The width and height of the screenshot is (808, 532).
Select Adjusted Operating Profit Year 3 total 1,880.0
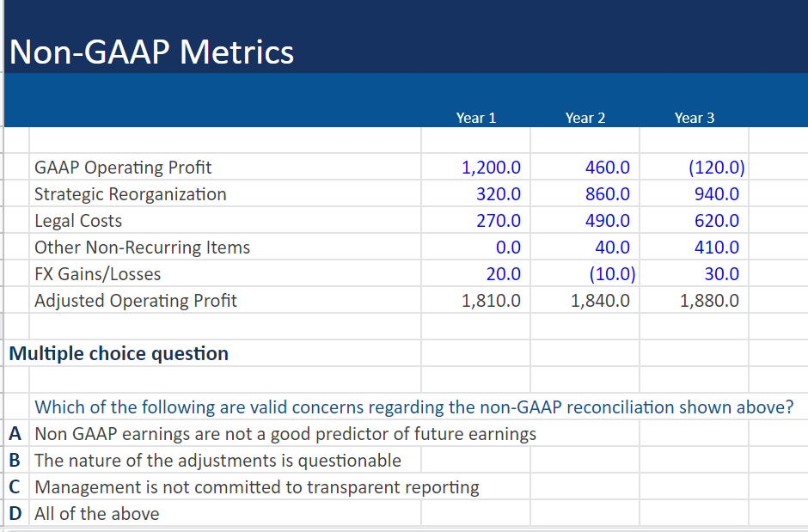tap(695, 300)
